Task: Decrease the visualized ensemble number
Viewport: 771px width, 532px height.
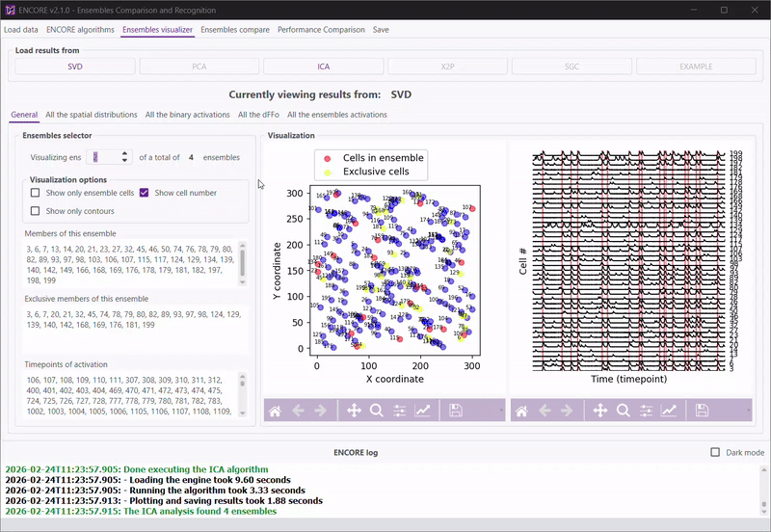Action: coord(125,161)
